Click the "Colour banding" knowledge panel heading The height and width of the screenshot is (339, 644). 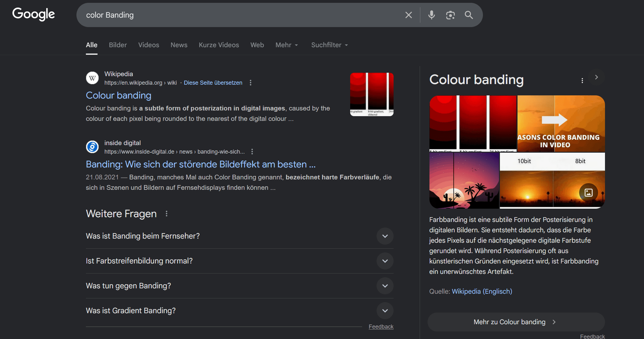click(x=476, y=80)
